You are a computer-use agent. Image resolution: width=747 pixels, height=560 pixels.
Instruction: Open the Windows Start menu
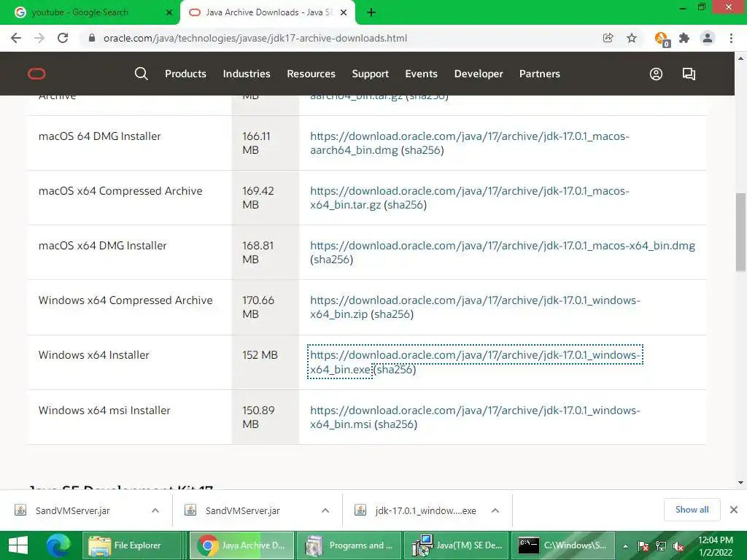(18, 545)
